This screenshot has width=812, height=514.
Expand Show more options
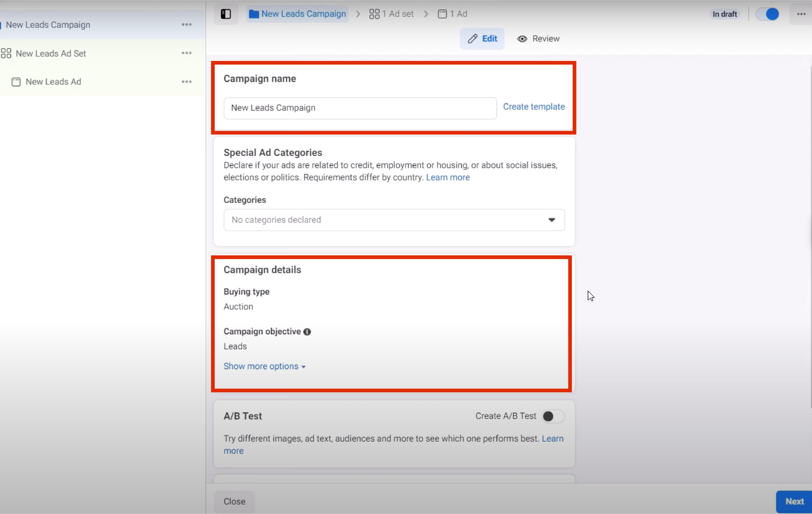coord(264,366)
